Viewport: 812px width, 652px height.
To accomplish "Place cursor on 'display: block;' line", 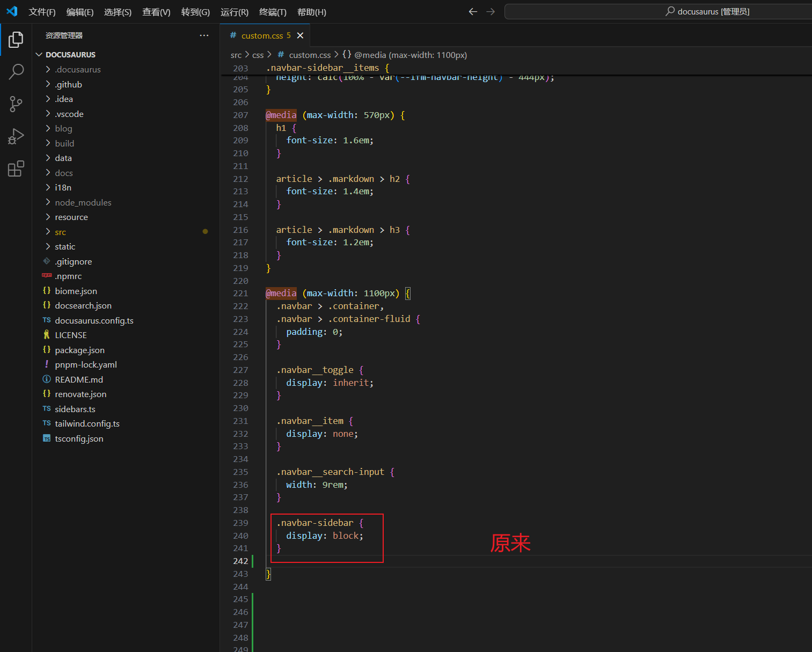I will coord(325,536).
